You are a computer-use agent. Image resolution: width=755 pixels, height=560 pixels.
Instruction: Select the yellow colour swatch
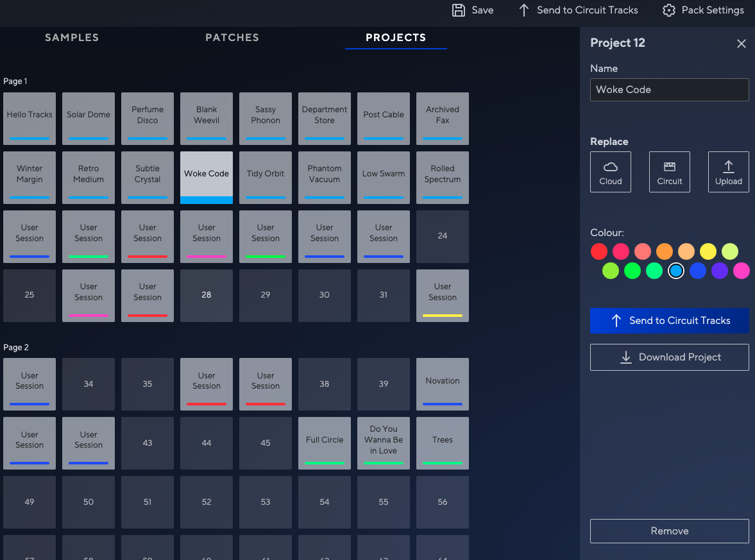point(708,251)
